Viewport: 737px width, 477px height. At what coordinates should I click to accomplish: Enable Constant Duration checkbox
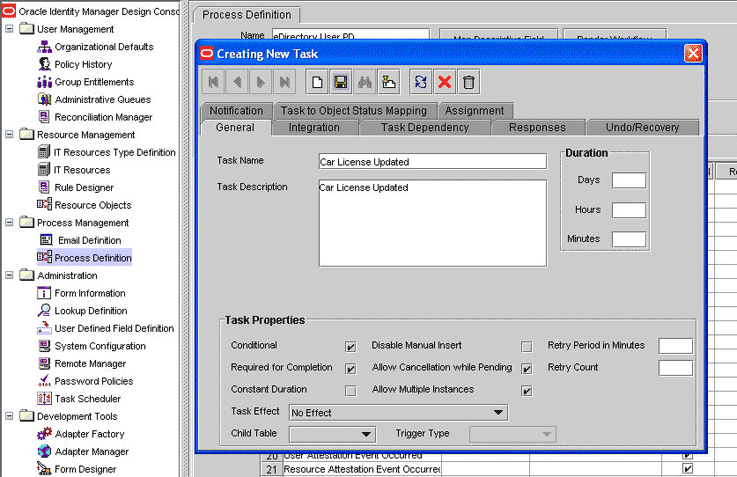coord(351,391)
